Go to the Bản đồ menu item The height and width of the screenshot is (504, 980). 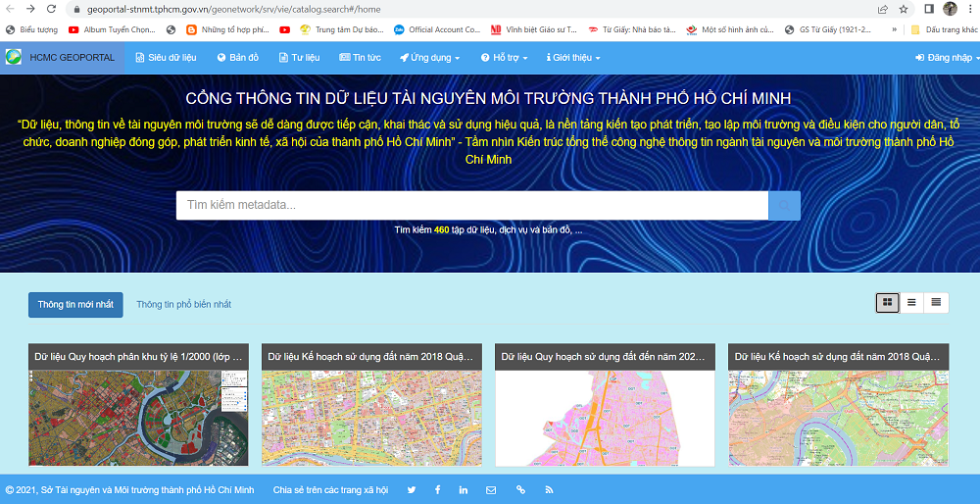click(x=238, y=58)
